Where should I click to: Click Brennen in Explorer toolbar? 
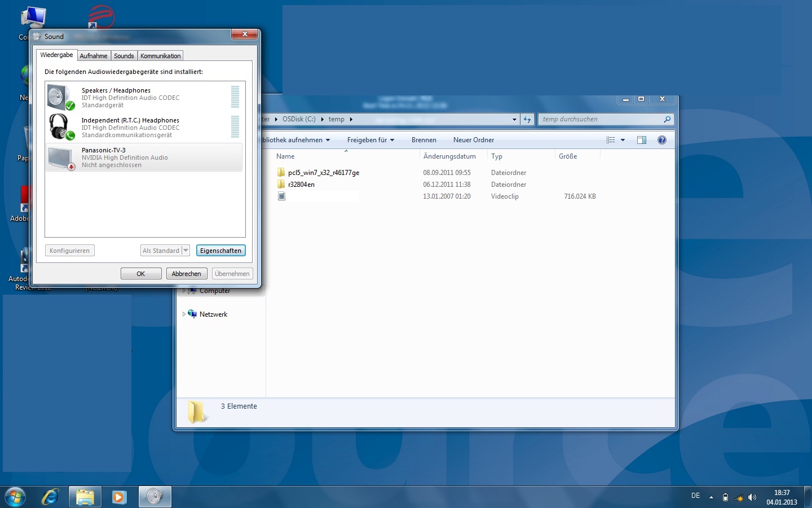pyautogui.click(x=424, y=140)
